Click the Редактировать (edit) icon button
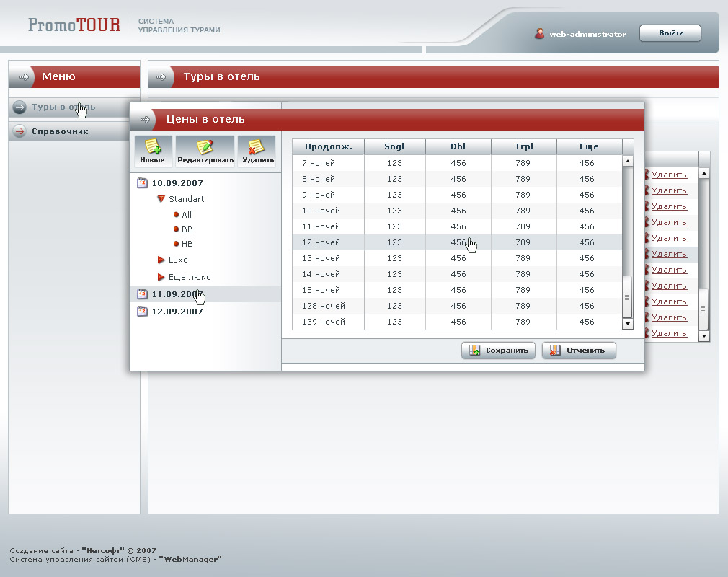 (205, 147)
